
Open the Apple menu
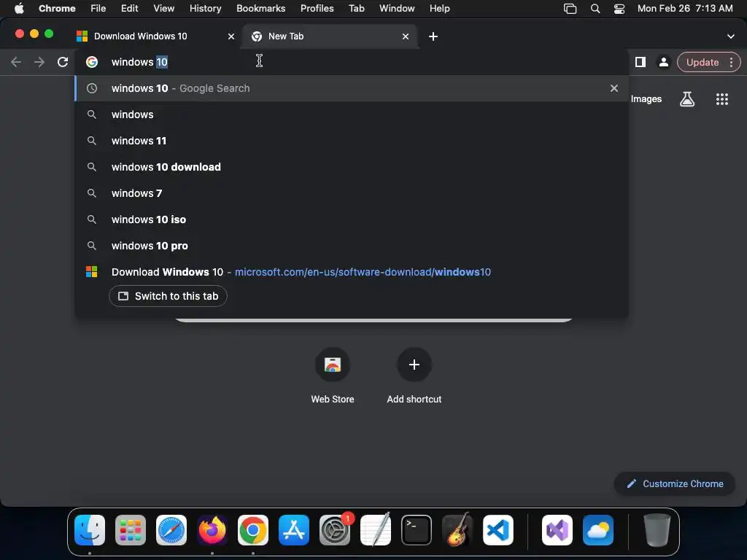[19, 8]
